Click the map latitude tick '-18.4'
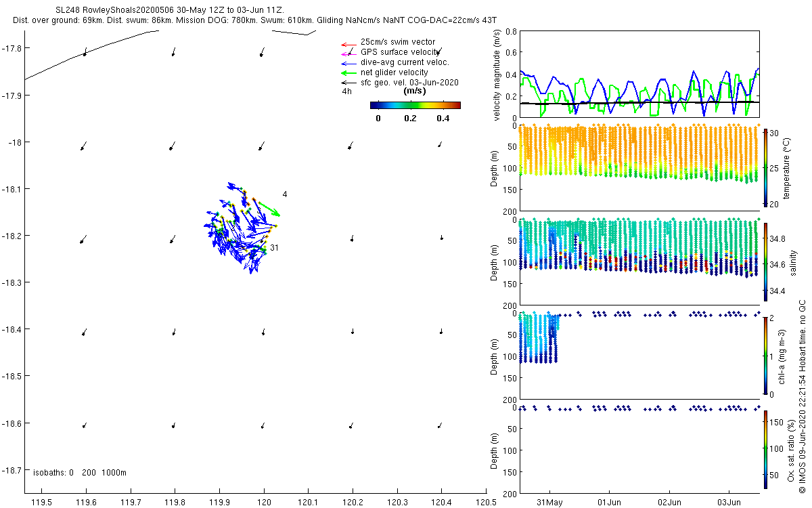Image resolution: width=812 pixels, height=508 pixels. pos(14,329)
